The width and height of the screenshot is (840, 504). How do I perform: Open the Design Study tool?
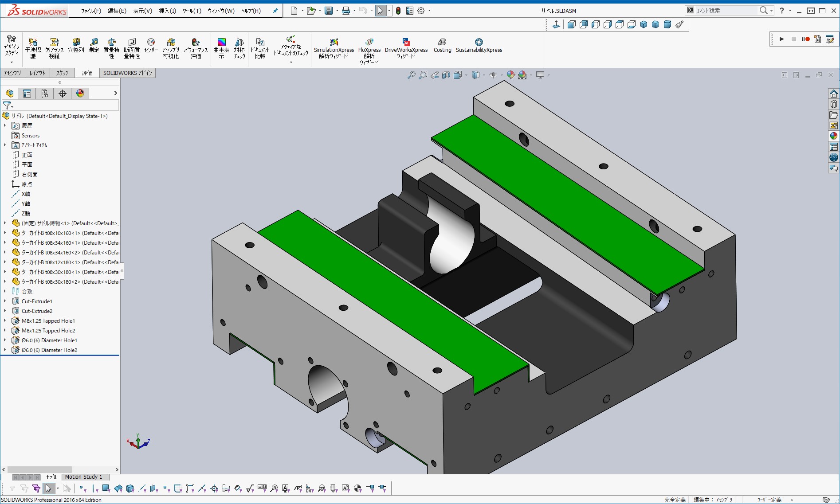point(12,46)
